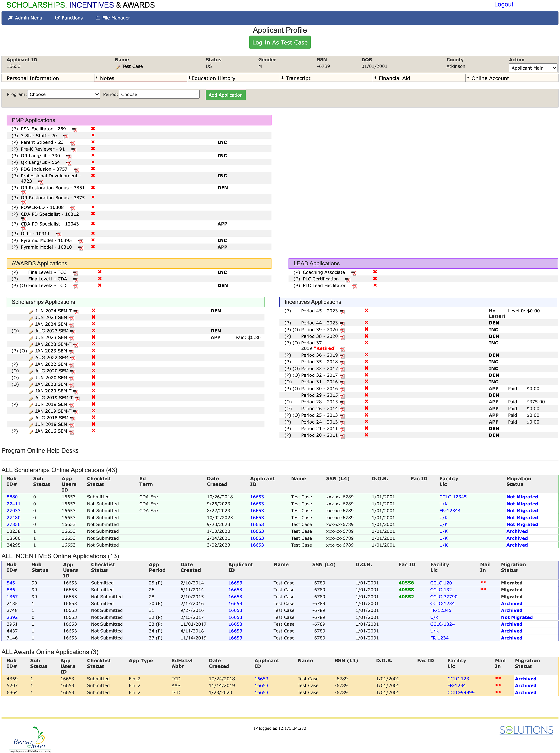Open the Financial Aid tab
The width and height of the screenshot is (560, 753).
394,78
